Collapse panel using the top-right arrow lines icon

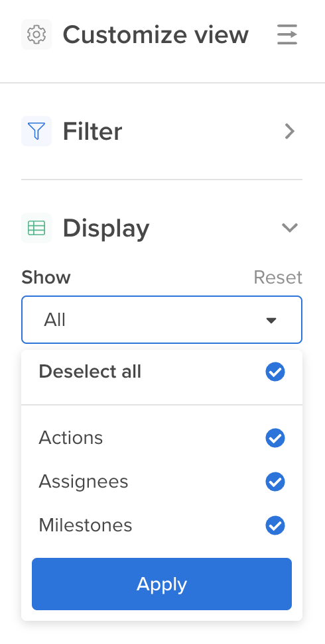[x=287, y=34]
